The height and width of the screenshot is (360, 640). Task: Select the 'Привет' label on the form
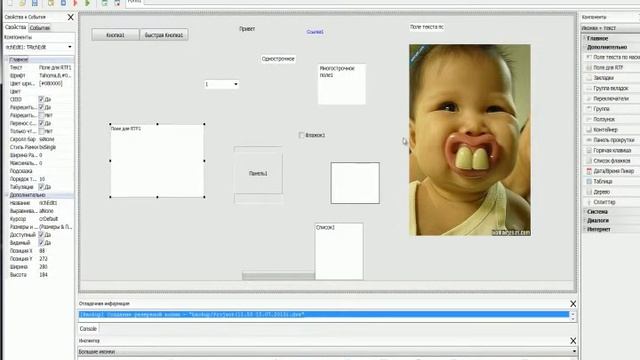coord(247,29)
